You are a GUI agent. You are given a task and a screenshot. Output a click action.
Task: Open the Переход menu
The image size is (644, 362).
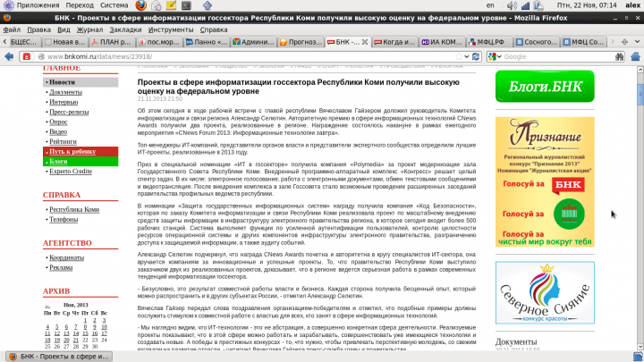click(x=80, y=5)
